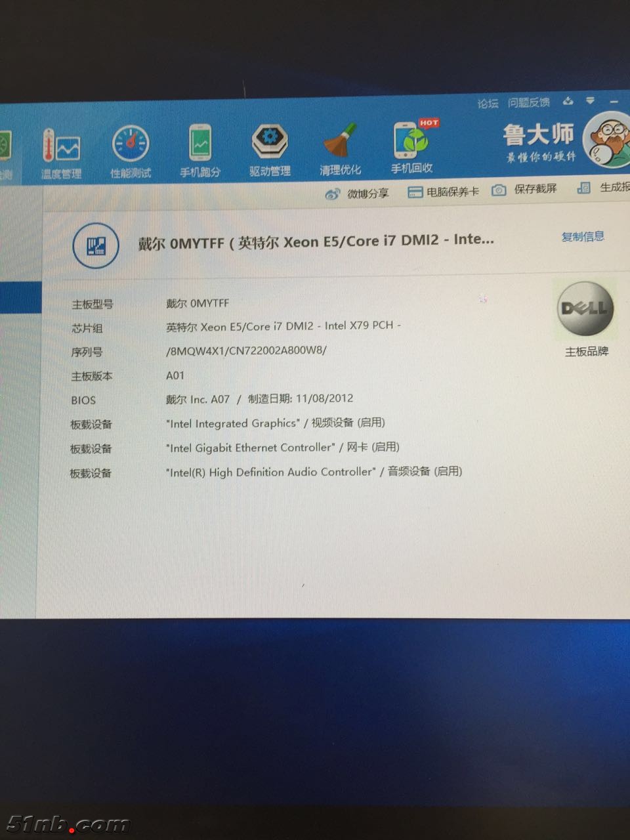Click 复制信息 to copy info
630x840 pixels.
tap(583, 237)
